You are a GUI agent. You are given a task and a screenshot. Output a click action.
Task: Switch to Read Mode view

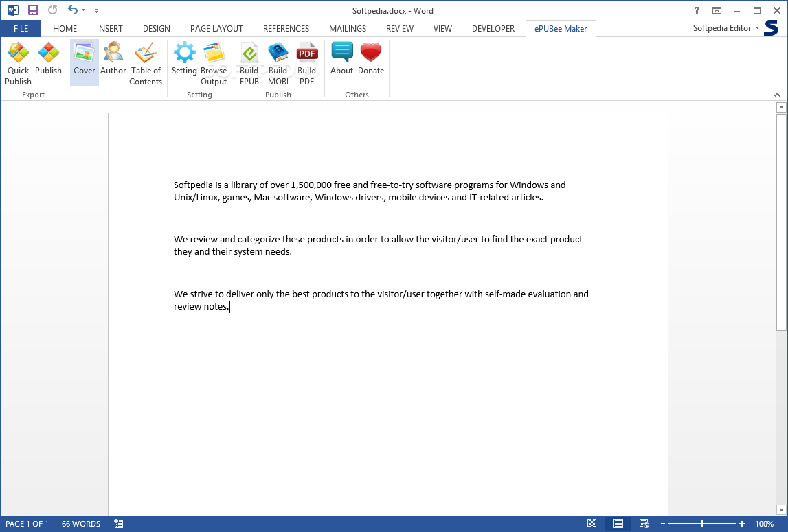[x=592, y=524]
